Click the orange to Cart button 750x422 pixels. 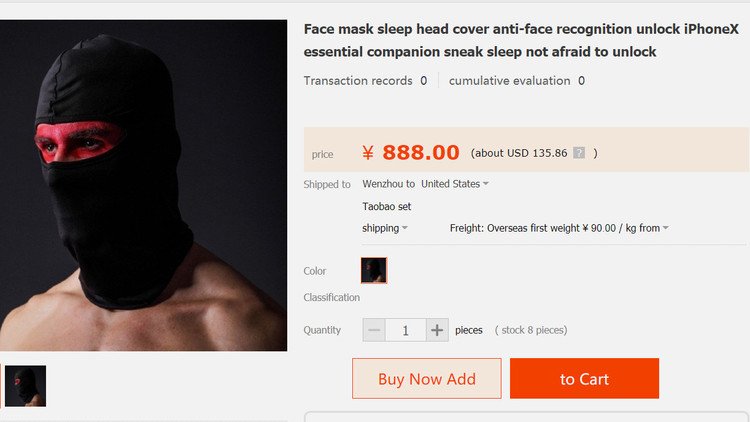click(584, 379)
